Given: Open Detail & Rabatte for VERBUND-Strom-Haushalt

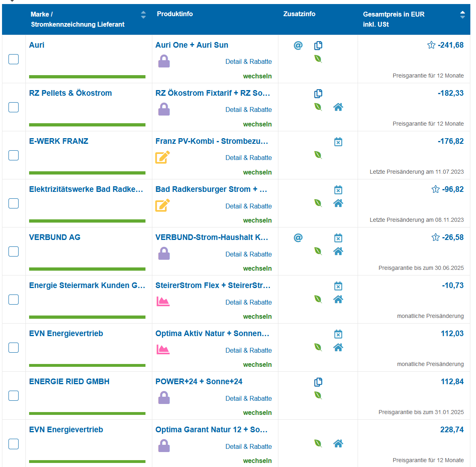Looking at the screenshot, I should pos(249,254).
